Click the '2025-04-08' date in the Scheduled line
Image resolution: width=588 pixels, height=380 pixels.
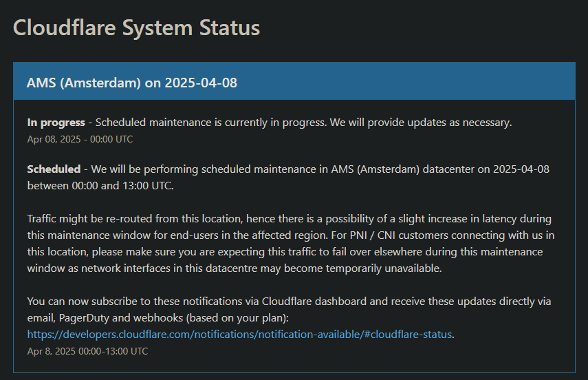click(x=521, y=169)
